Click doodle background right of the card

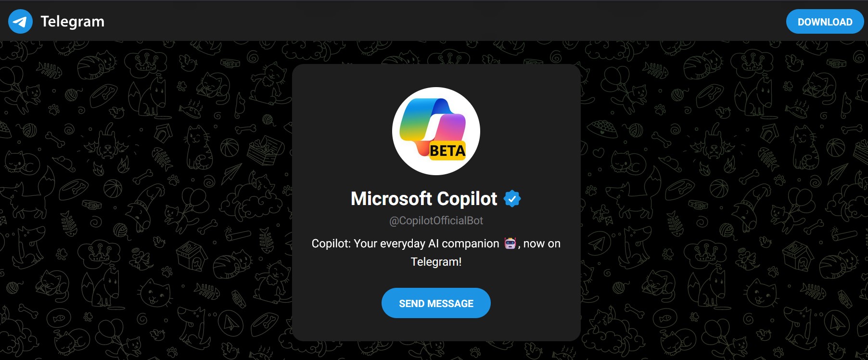(x=722, y=193)
